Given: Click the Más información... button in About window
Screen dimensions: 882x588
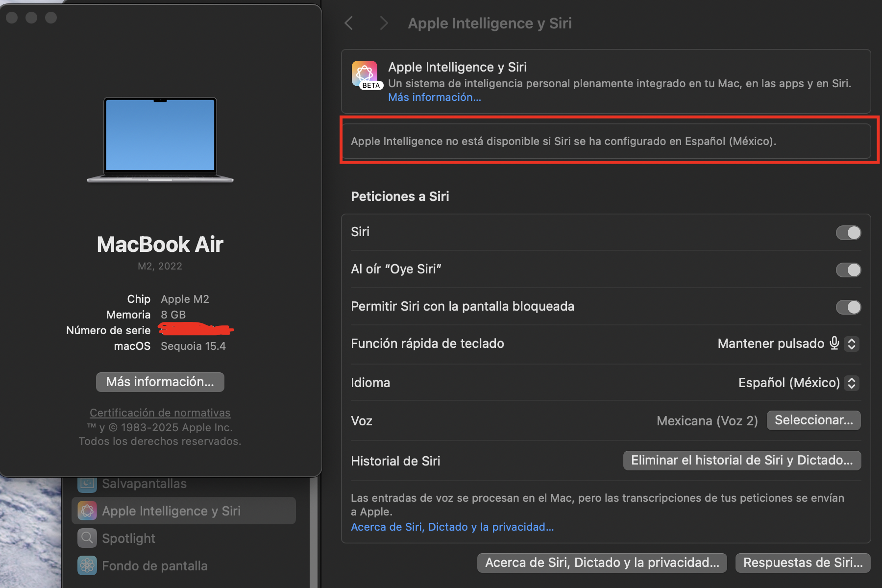Looking at the screenshot, I should (160, 382).
